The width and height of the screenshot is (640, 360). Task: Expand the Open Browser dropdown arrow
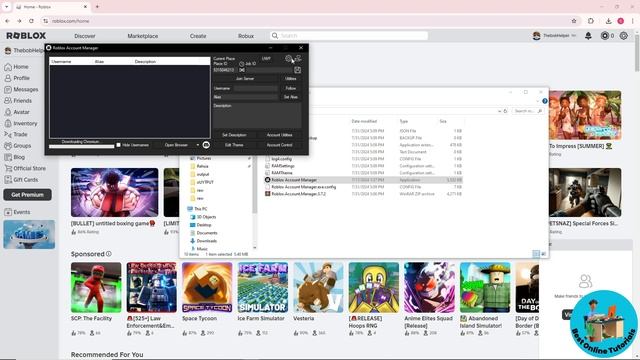click(x=198, y=145)
